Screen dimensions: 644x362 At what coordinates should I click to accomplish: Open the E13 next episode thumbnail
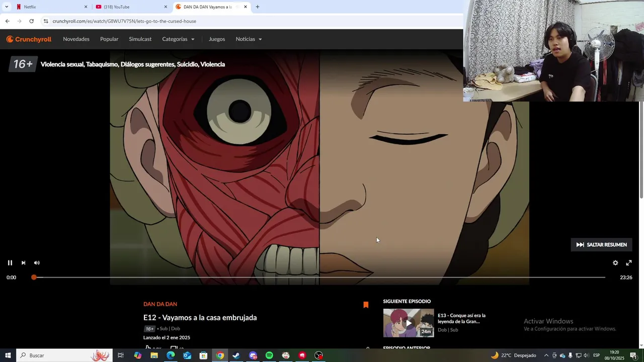[409, 323]
